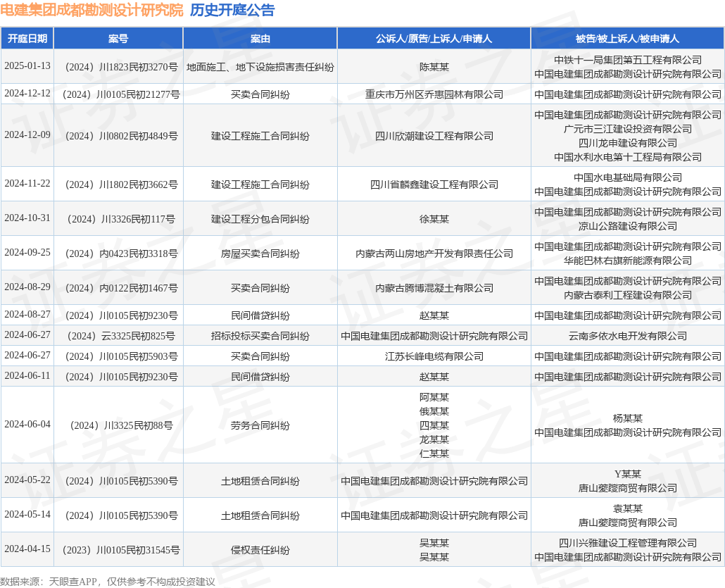Click the 公诉人/原告/上诉人/申请人 column header

(434, 39)
